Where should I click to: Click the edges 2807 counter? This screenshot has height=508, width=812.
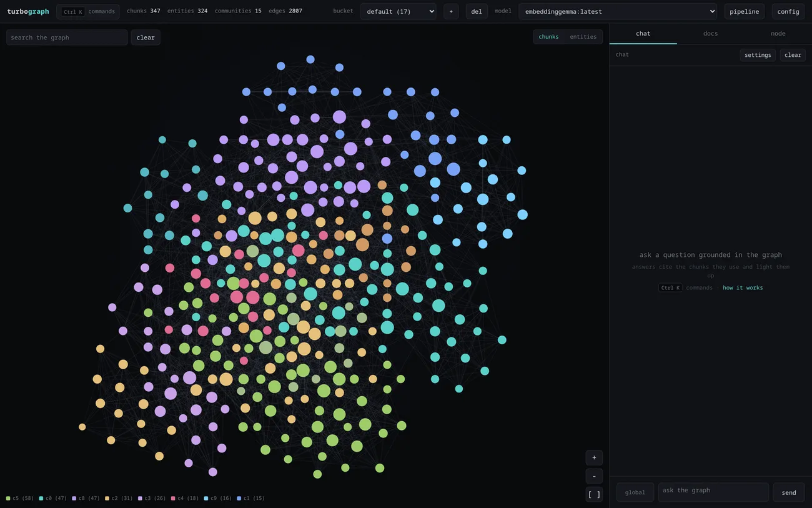coord(285,11)
